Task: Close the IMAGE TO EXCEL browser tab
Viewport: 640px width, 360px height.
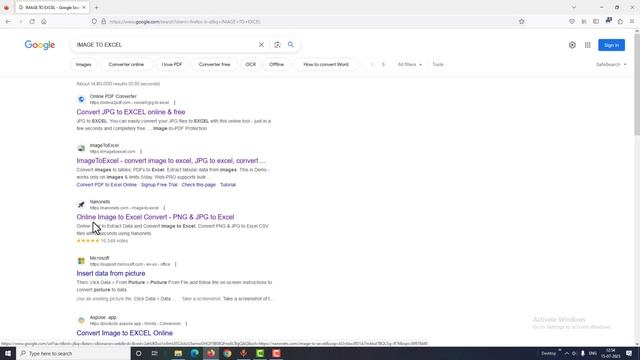Action: pos(84,7)
